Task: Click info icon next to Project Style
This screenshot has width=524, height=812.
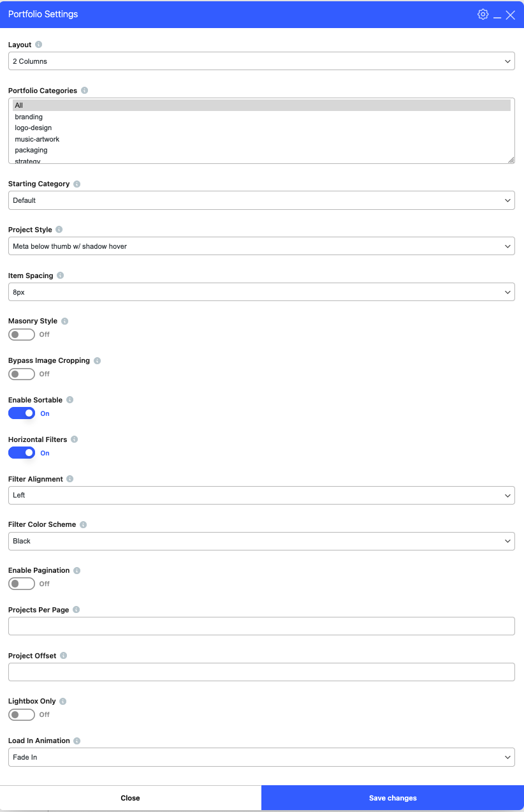Action: [59, 230]
